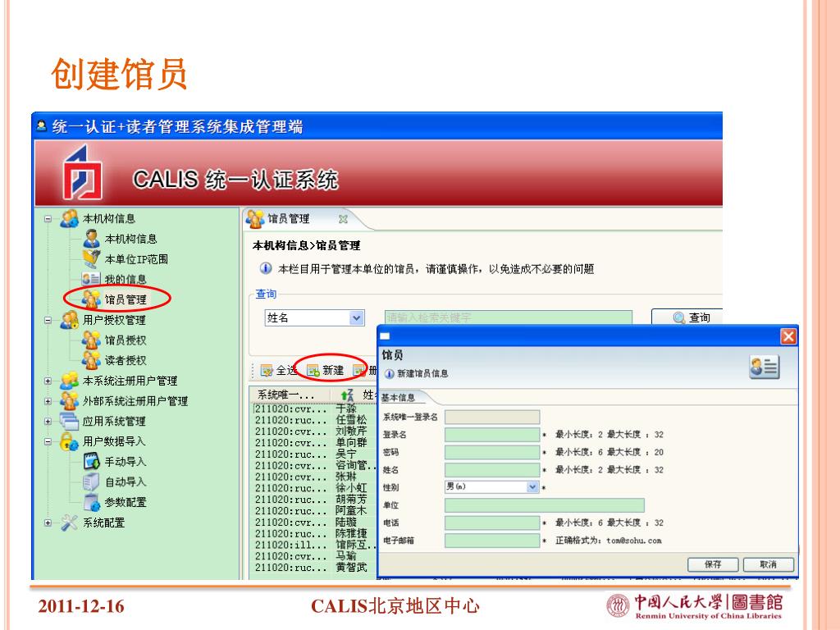Click the sort ascending icon in list header
The width and height of the screenshot is (840, 630).
[x=347, y=395]
